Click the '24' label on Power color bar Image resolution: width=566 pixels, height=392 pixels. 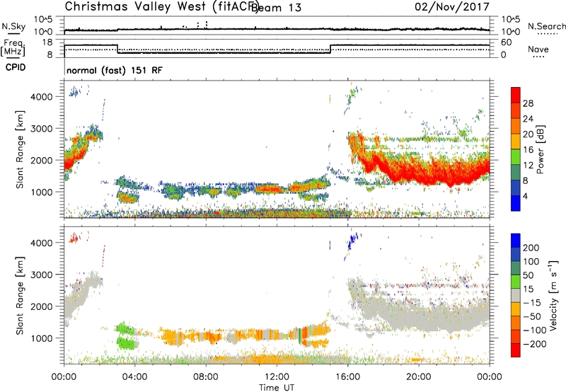click(x=528, y=119)
